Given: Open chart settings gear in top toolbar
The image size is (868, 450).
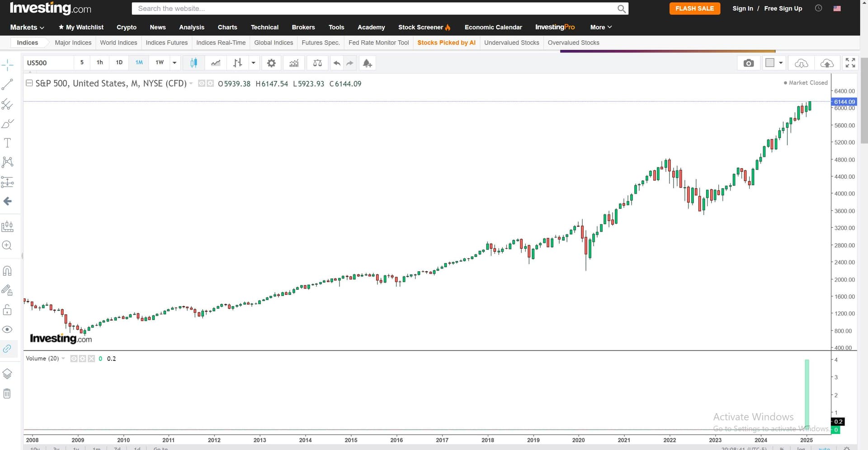Looking at the screenshot, I should [271, 63].
